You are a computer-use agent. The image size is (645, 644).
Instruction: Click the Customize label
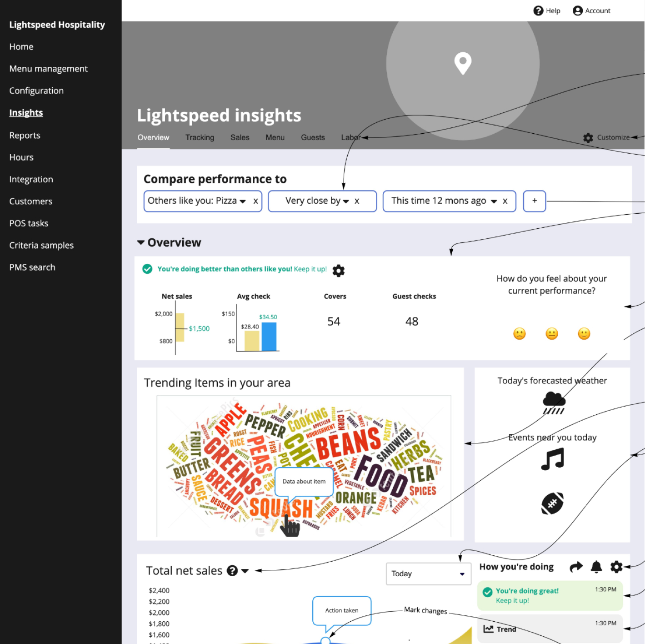click(613, 137)
